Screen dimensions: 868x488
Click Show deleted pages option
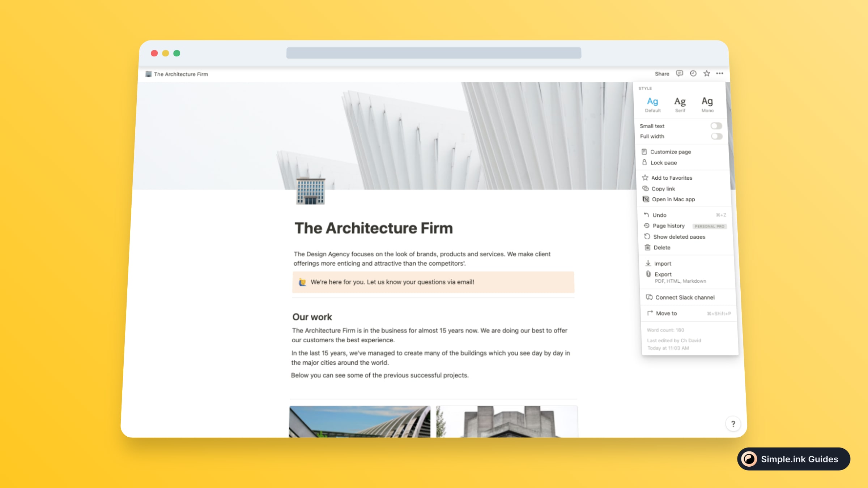click(x=678, y=236)
